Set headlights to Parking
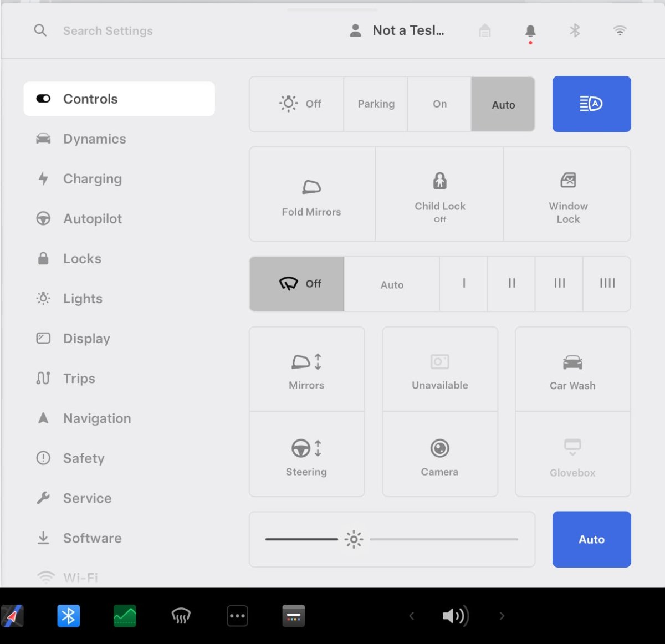This screenshot has height=644, width=665. click(376, 104)
